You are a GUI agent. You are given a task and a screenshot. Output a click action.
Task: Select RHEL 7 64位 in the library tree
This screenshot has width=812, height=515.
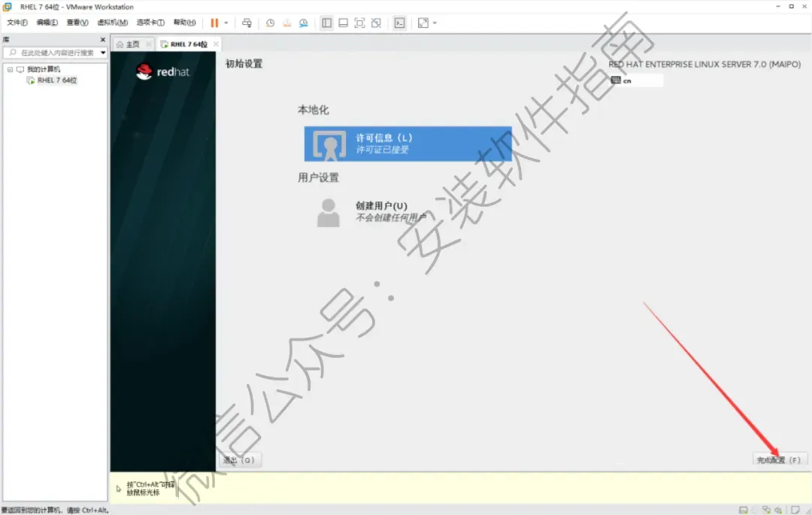[57, 80]
